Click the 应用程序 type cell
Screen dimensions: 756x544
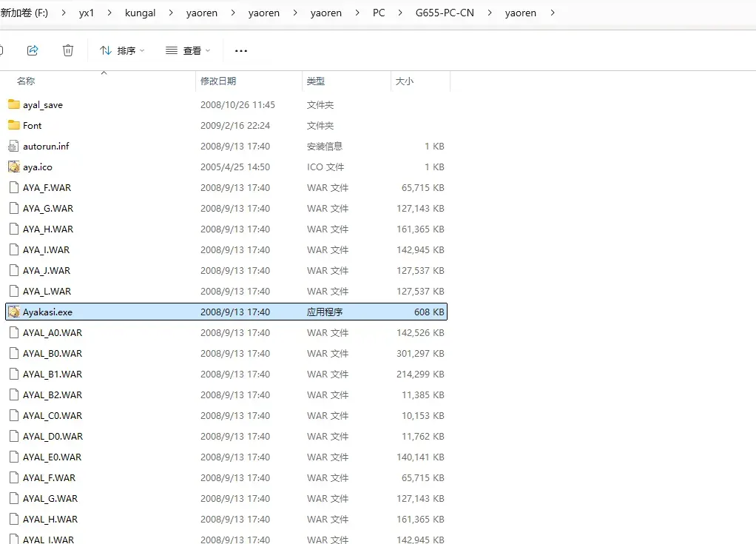click(325, 312)
